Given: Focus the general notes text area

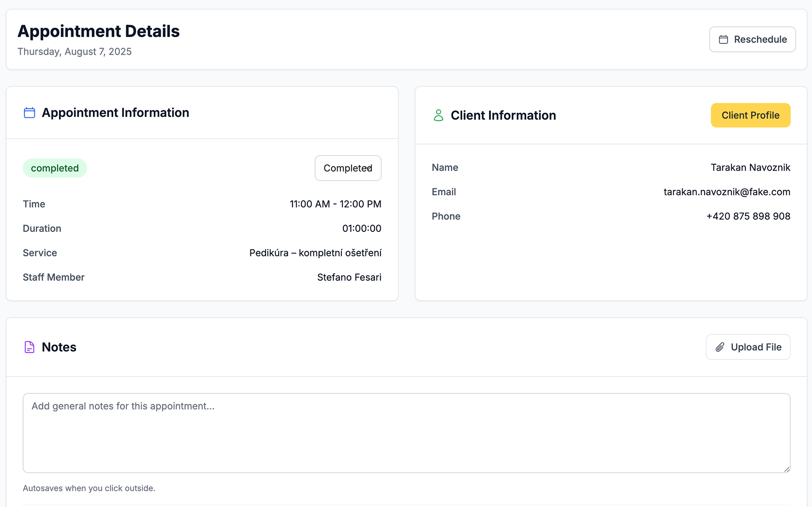Looking at the screenshot, I should pos(406,433).
